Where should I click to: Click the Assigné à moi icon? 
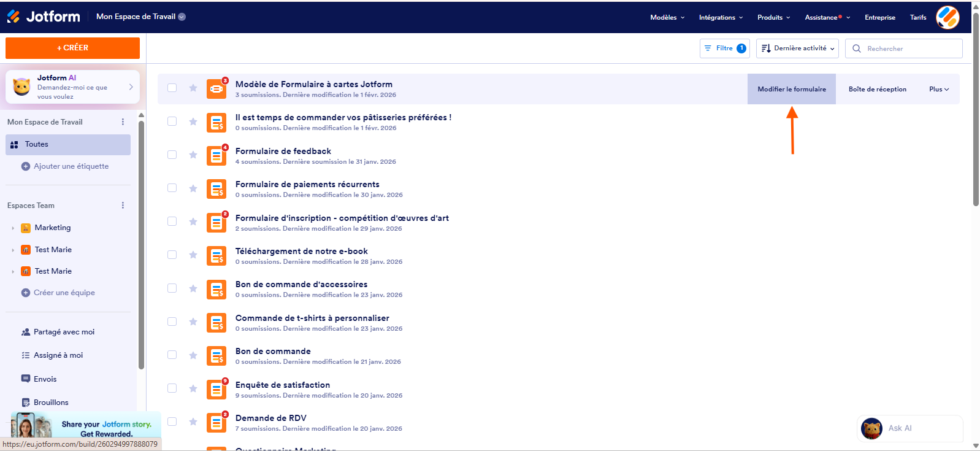click(26, 355)
